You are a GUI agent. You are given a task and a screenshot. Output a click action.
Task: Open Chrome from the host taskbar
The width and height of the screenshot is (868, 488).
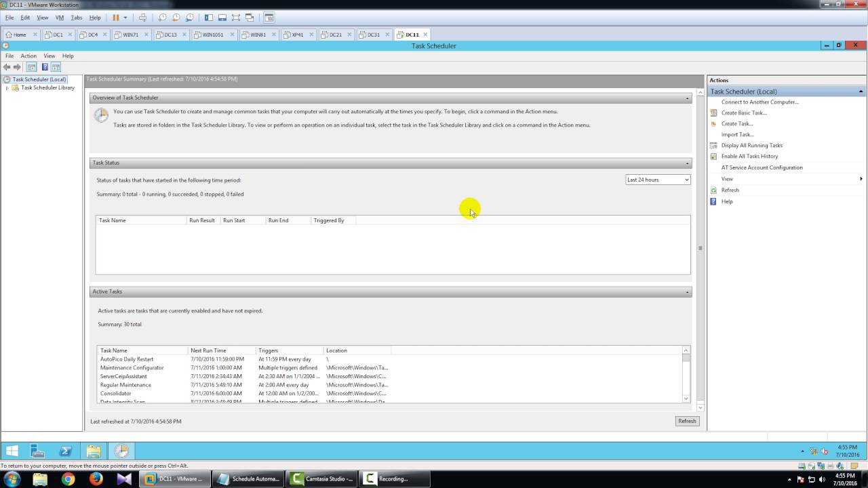pos(68,479)
